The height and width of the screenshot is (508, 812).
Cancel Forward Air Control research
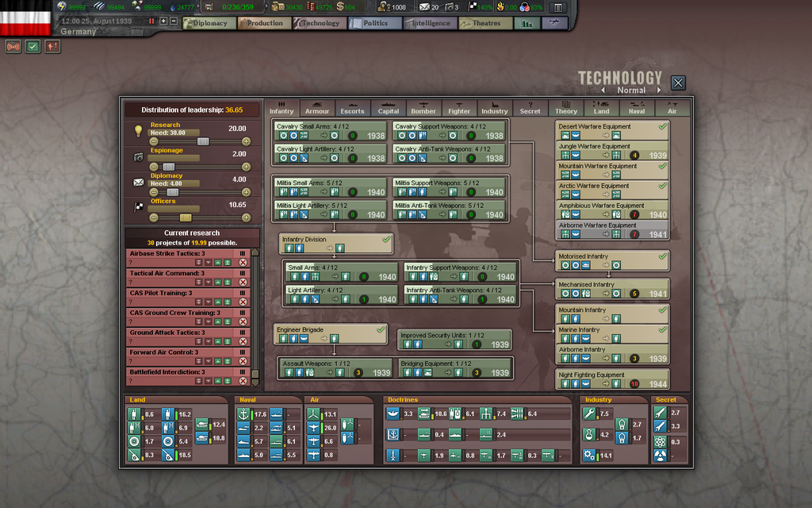coord(243,361)
